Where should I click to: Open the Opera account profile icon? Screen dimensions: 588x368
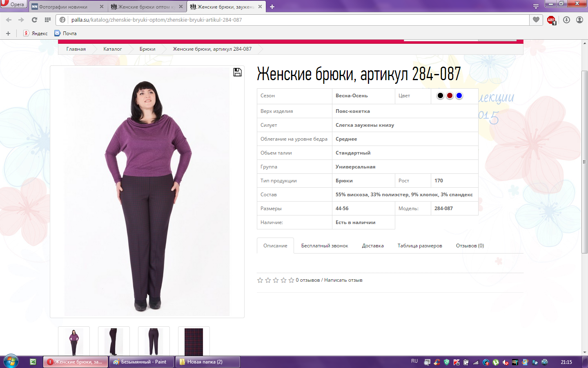click(x=579, y=20)
